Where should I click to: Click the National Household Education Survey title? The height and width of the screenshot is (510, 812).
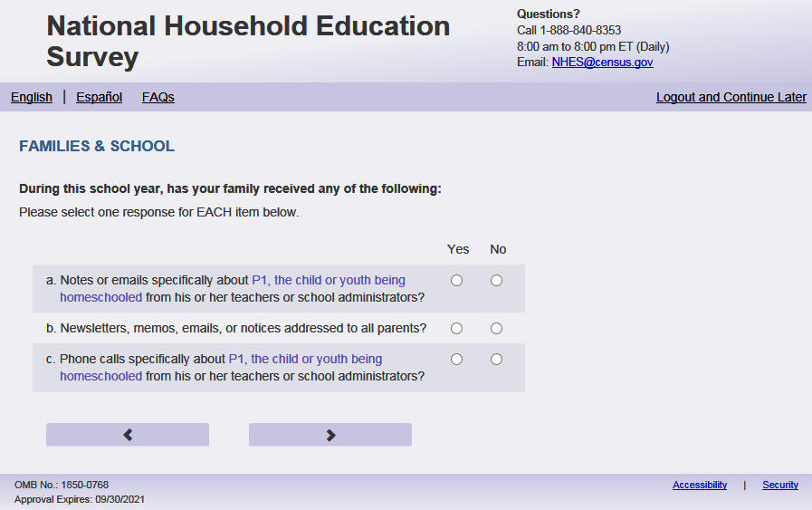point(248,41)
